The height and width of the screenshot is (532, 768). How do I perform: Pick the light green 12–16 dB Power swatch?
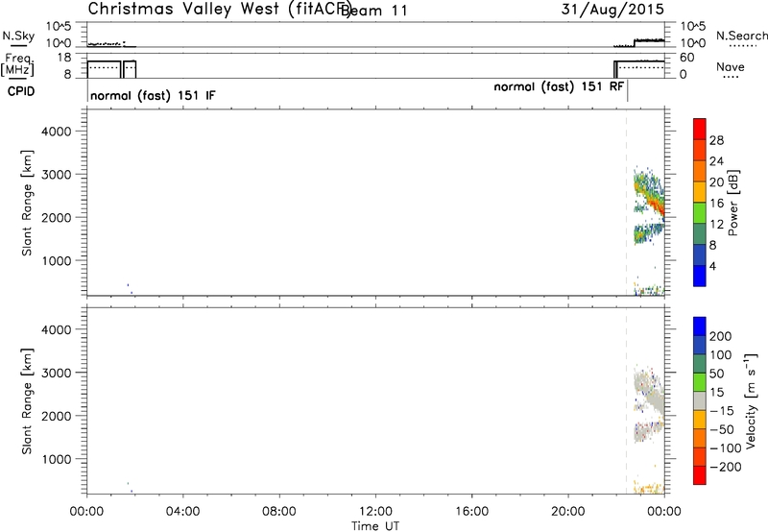pyautogui.click(x=700, y=212)
